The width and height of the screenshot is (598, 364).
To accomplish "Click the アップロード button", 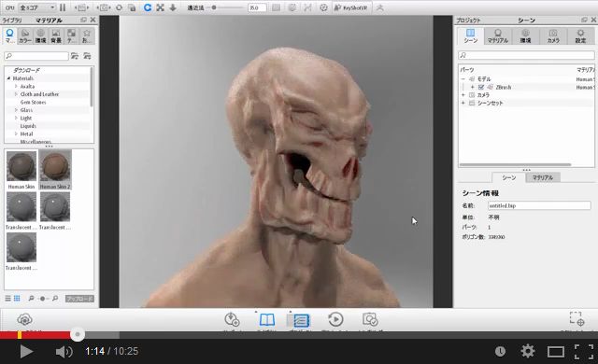I will coord(79,299).
